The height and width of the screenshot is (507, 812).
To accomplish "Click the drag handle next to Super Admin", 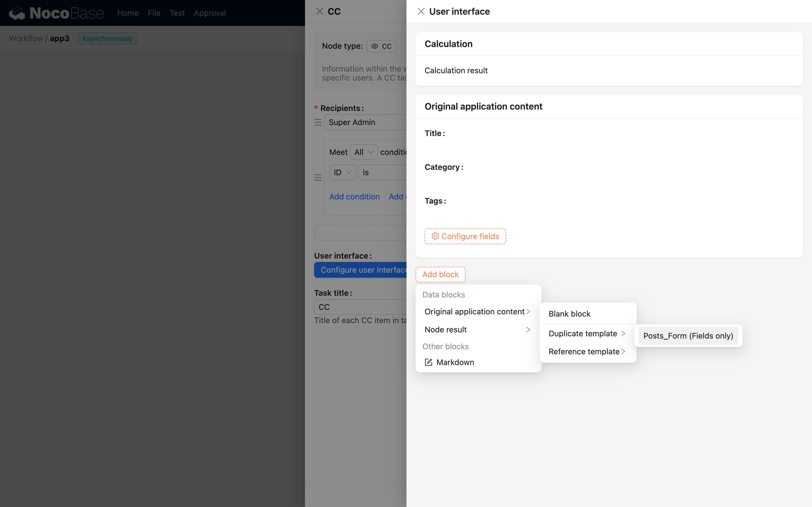I will tap(318, 122).
